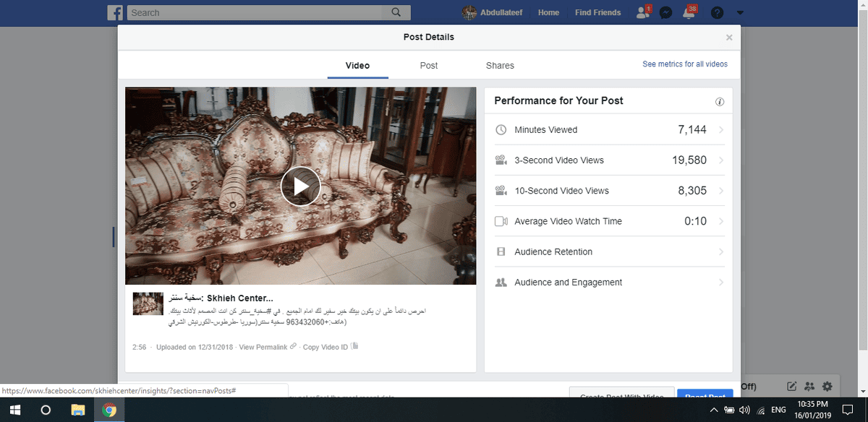Open See metrics for all videos link

pos(685,64)
